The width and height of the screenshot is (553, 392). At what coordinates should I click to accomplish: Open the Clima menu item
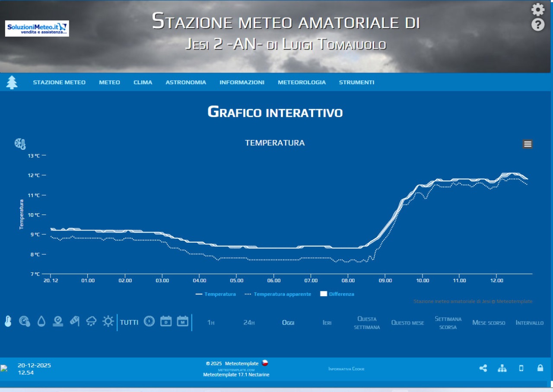click(x=143, y=82)
